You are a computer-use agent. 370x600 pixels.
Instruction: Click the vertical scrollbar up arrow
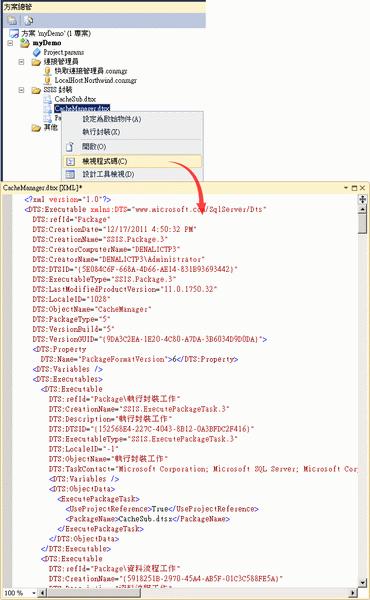[x=362, y=209]
